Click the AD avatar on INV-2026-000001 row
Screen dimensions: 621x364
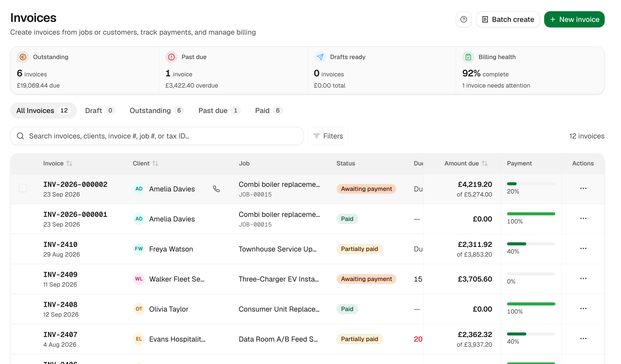pos(139,219)
